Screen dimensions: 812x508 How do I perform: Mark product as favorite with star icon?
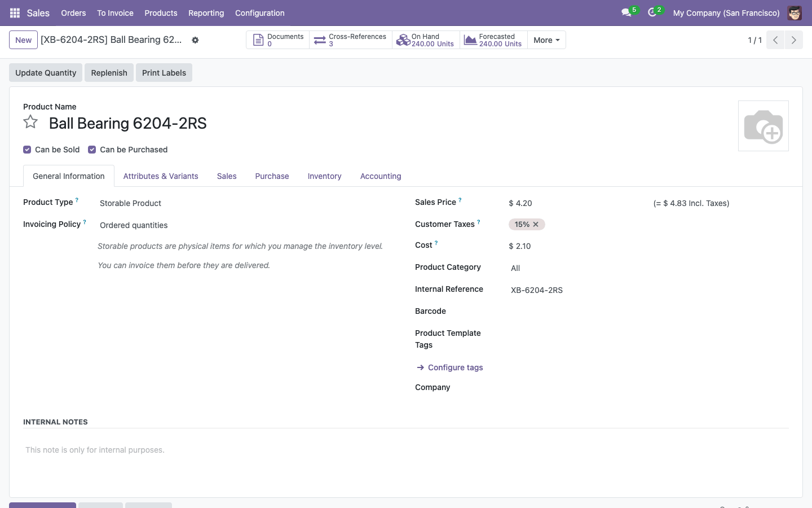tap(30, 122)
